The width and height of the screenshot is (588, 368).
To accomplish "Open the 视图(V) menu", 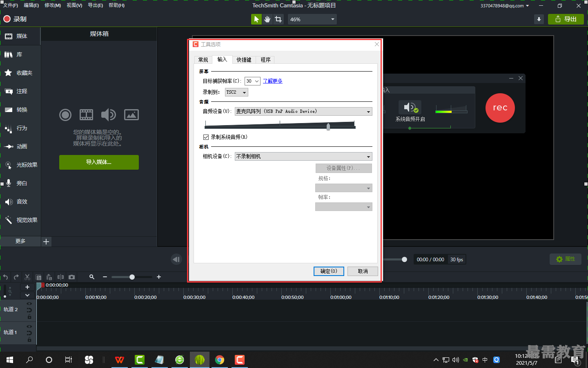I will pos(74,5).
